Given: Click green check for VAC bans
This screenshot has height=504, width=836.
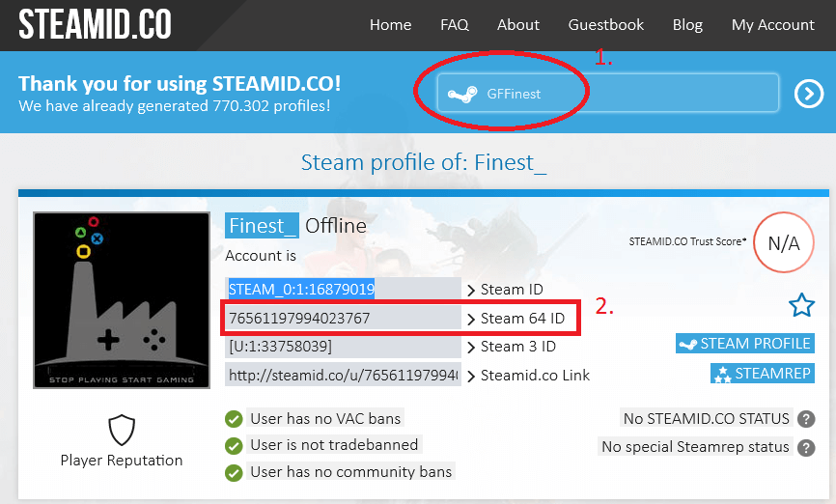Looking at the screenshot, I should (234, 419).
